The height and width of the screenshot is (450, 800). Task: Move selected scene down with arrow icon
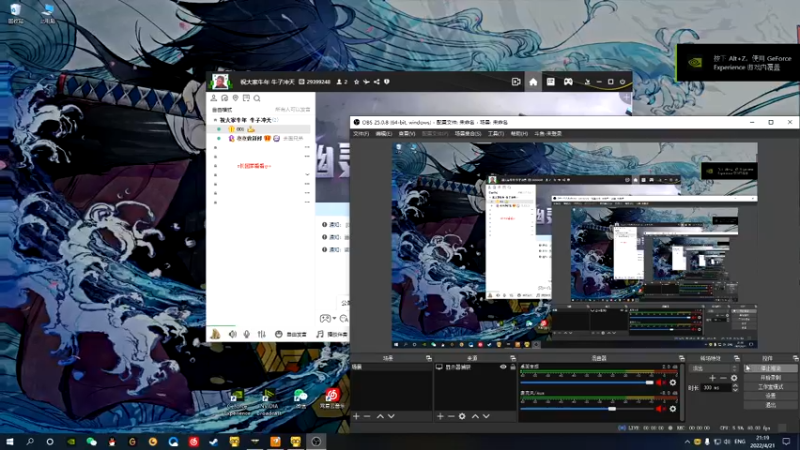pos(390,416)
